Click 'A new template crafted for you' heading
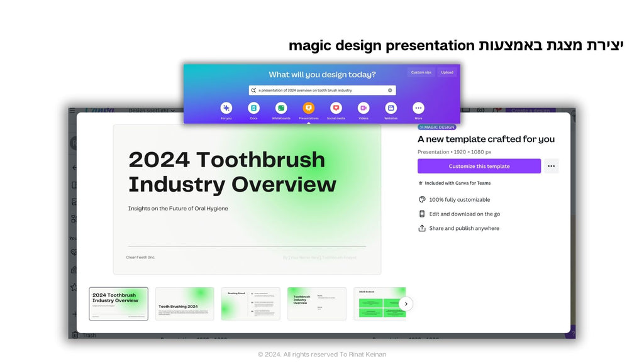This screenshot has height=362, width=644. tap(486, 139)
